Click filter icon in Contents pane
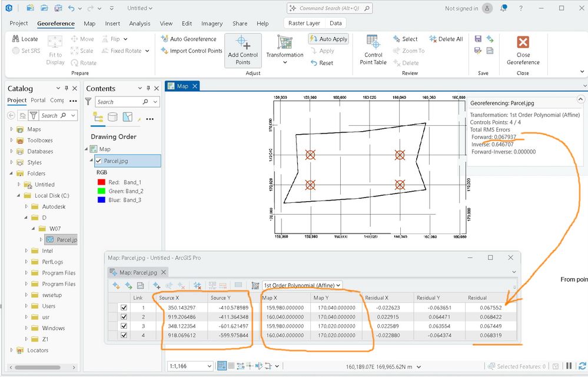588x377 pixels. 88,102
